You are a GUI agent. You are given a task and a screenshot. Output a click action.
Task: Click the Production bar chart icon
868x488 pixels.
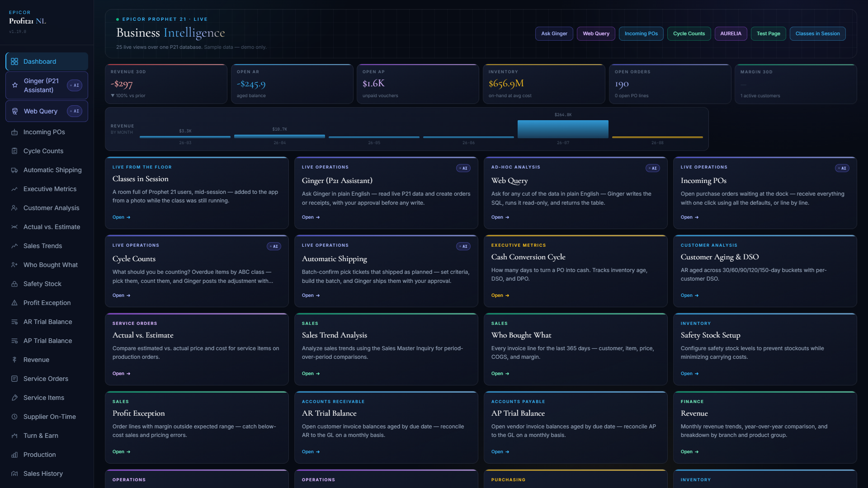[x=14, y=455]
